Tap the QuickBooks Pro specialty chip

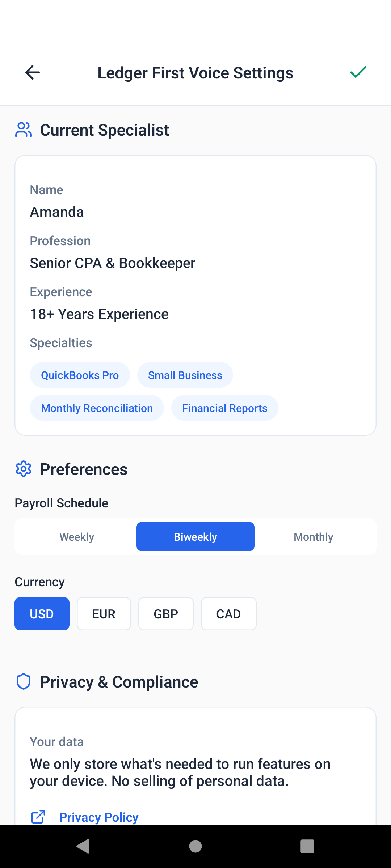coord(80,375)
